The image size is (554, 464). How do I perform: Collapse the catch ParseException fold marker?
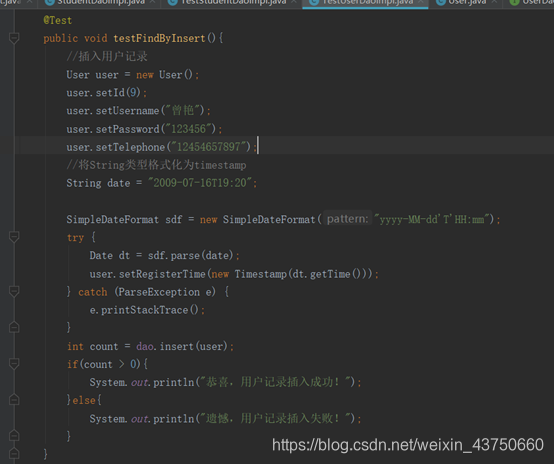pyautogui.click(x=14, y=292)
